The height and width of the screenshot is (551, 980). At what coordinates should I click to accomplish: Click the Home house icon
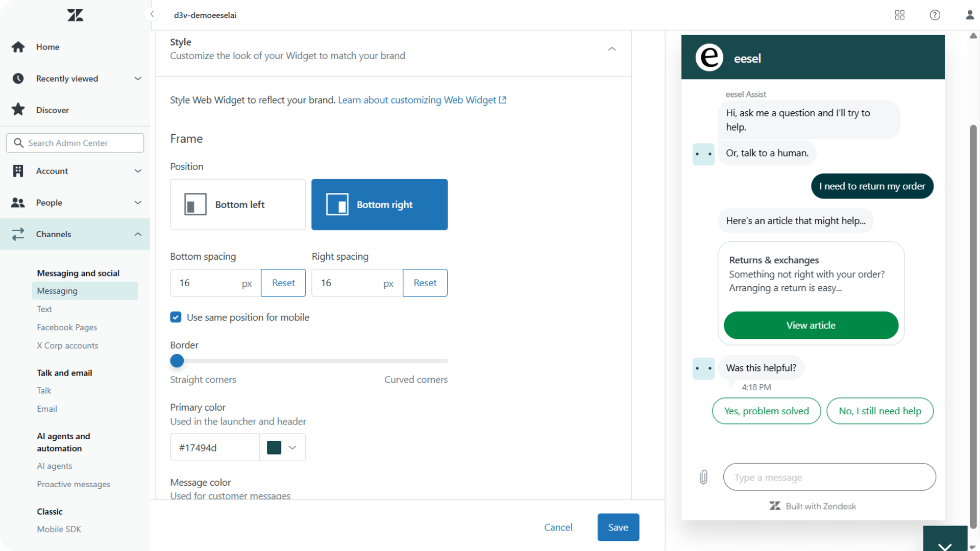click(18, 47)
